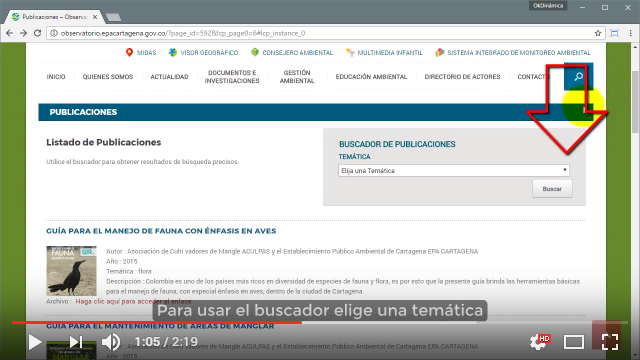Enter full screen video mode
The image size is (640, 360).
[610, 342]
